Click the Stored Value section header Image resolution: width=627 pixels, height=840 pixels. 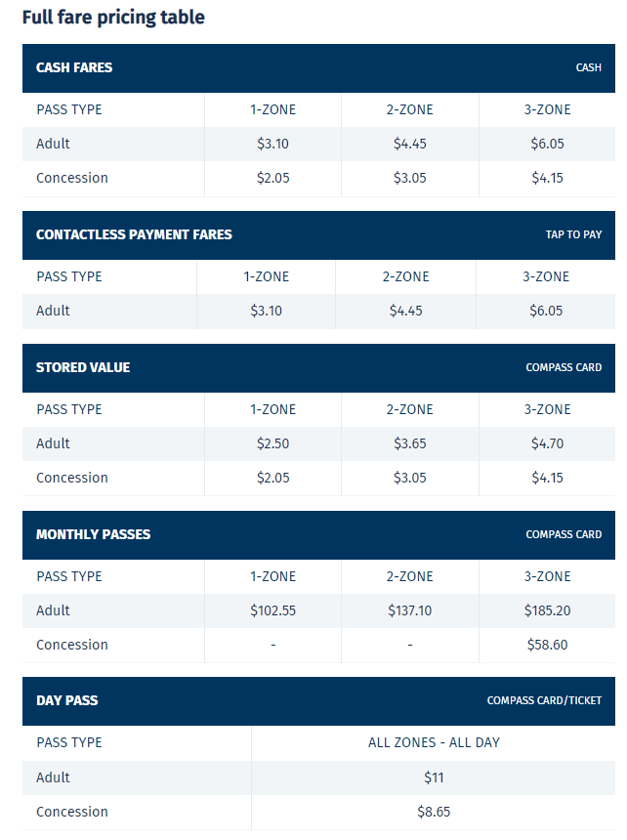tap(83, 367)
